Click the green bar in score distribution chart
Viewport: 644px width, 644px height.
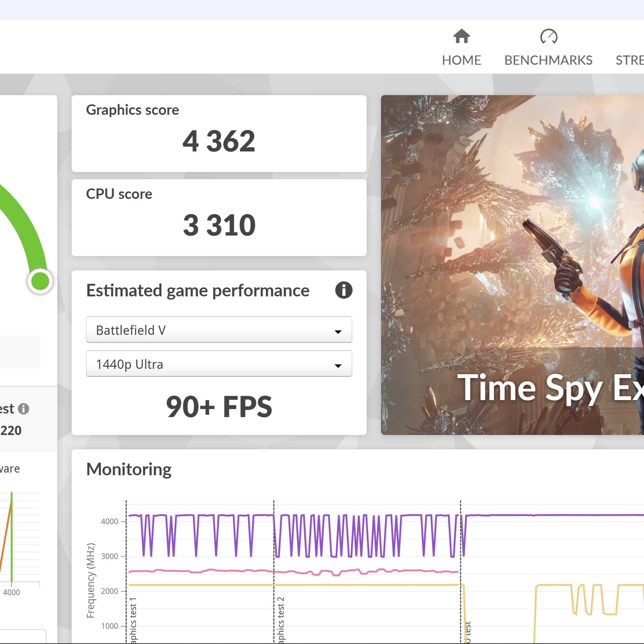pos(12,537)
